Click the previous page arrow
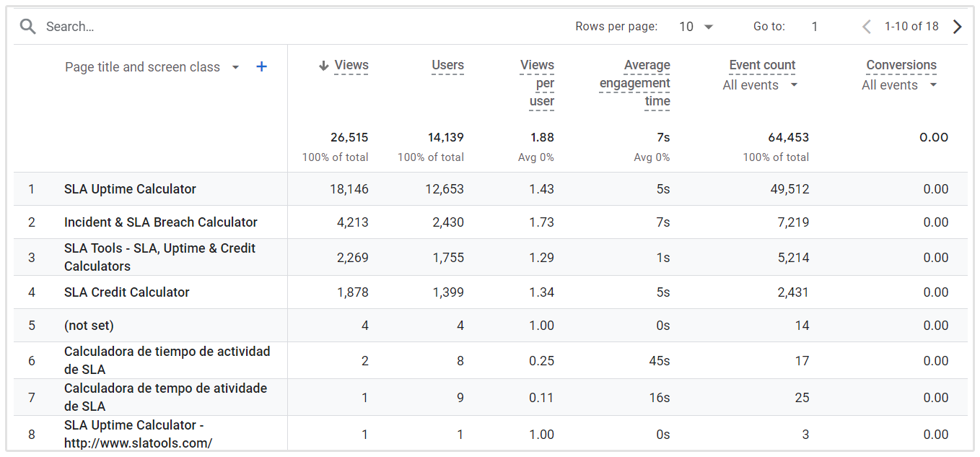The height and width of the screenshot is (457, 980). click(x=867, y=27)
